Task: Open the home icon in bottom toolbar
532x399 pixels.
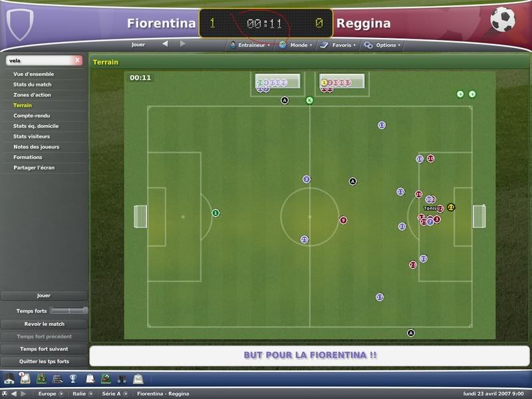Action: click(9, 379)
